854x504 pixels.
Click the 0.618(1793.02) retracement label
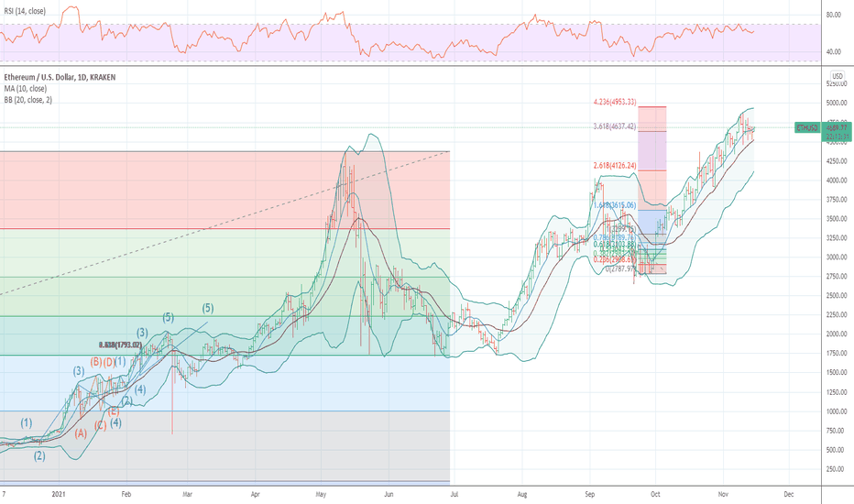tap(120, 345)
